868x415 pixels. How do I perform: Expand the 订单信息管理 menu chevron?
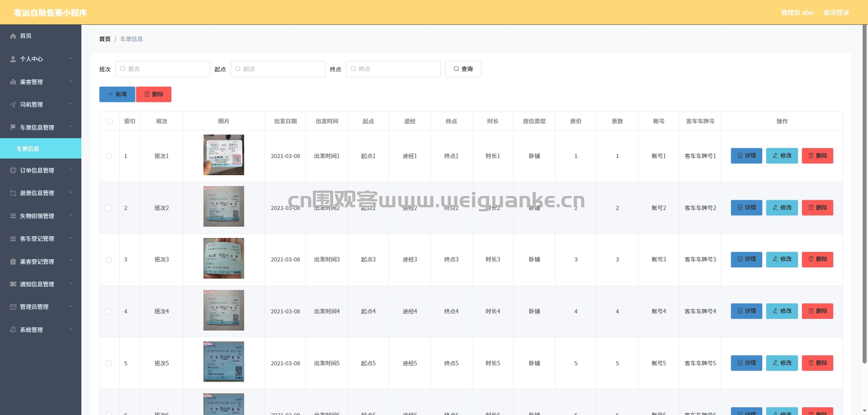coord(71,170)
